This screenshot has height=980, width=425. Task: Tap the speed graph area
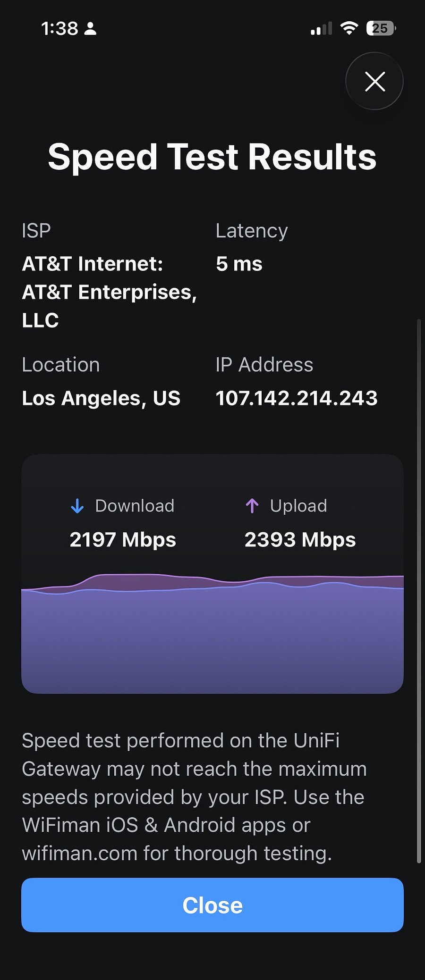212,632
